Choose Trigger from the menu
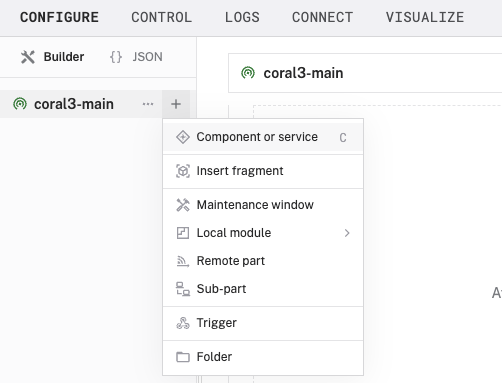Image resolution: width=502 pixels, height=383 pixels. pos(263,323)
